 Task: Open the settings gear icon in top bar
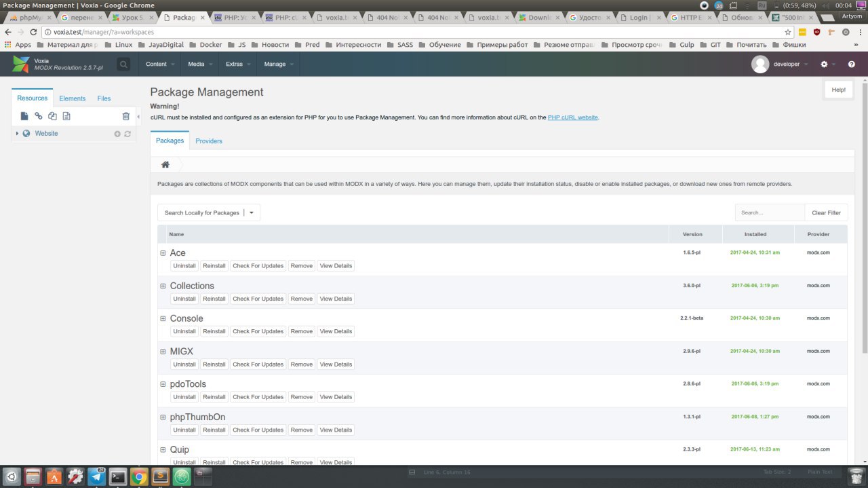coord(824,64)
